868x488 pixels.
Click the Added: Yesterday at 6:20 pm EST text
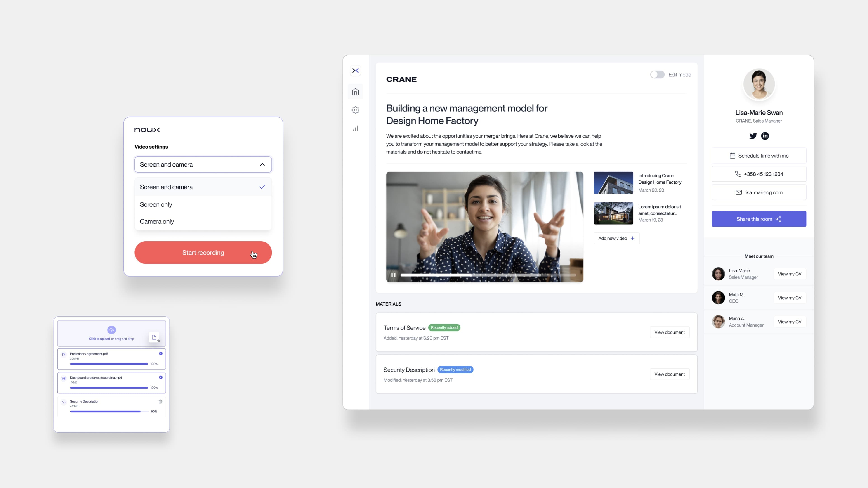pos(416,338)
